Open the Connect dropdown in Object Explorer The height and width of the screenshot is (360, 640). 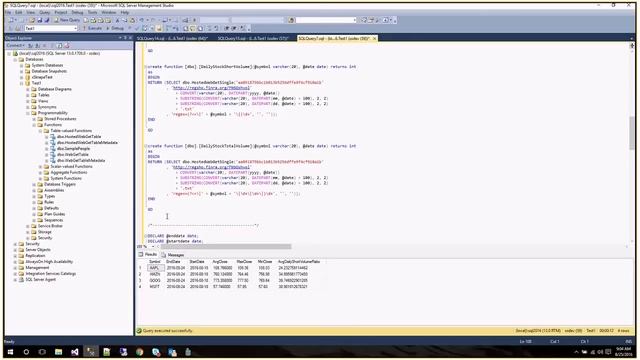coord(16,45)
